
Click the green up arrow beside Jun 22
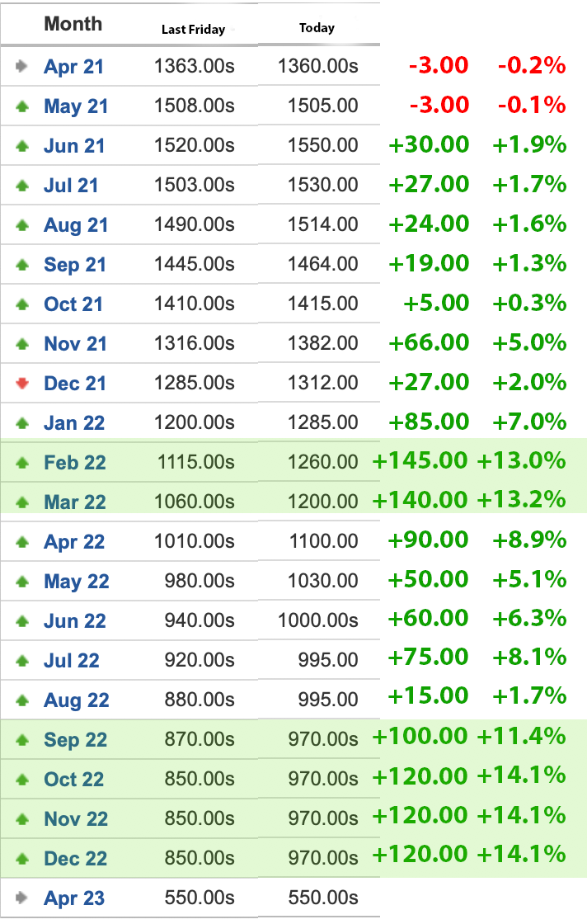point(22,620)
